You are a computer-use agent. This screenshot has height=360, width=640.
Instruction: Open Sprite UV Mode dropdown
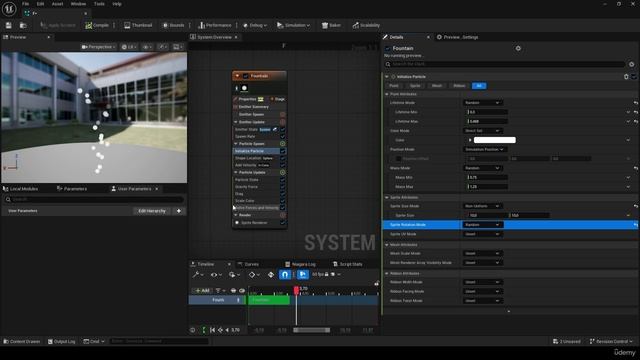482,234
